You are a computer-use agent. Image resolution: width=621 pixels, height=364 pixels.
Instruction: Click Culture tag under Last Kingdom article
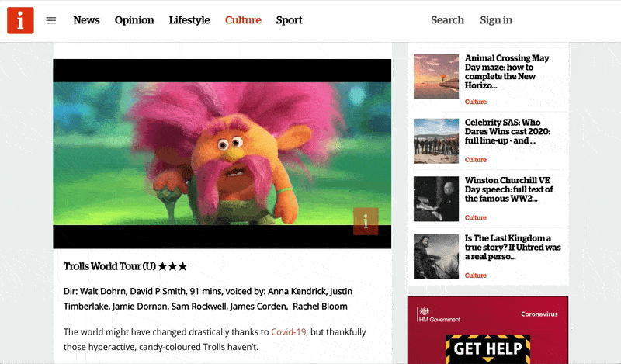(x=475, y=276)
